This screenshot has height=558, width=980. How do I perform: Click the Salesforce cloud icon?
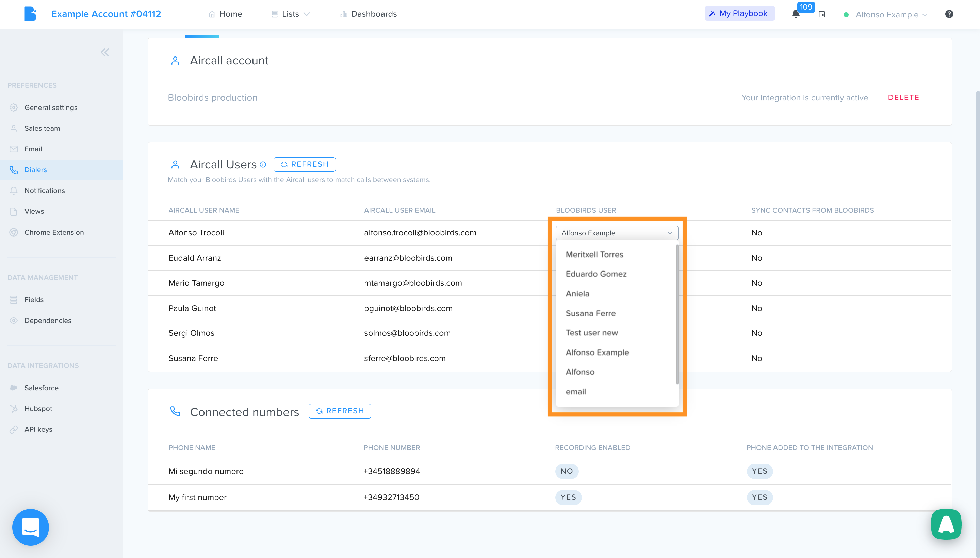click(14, 388)
